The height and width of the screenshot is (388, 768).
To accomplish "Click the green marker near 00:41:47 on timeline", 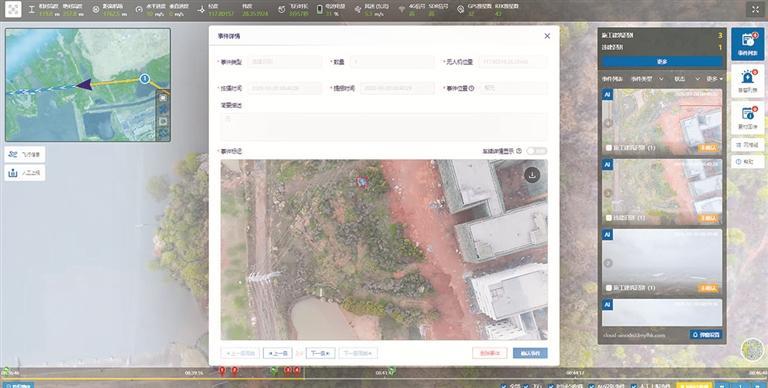I will point(391,370).
